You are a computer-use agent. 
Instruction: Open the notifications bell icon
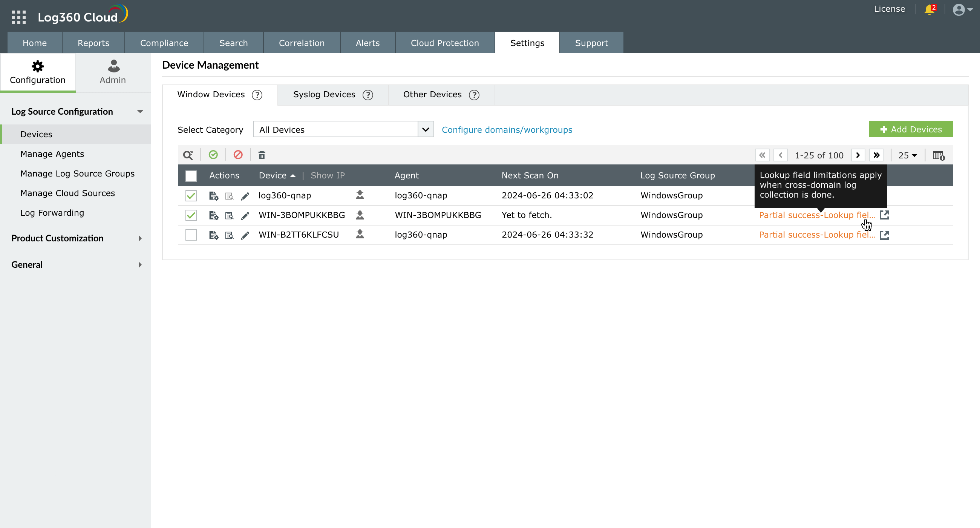click(x=929, y=9)
